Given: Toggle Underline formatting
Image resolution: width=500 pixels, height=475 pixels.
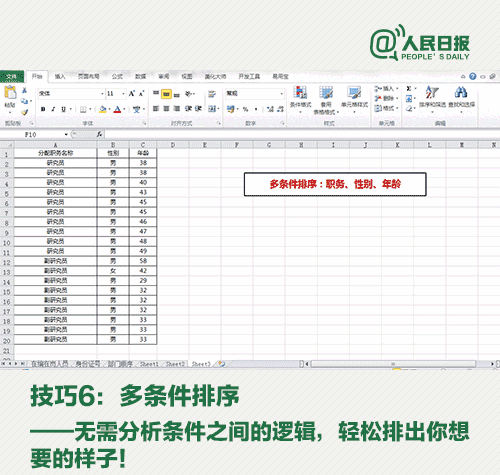Looking at the screenshot, I should pos(63,109).
